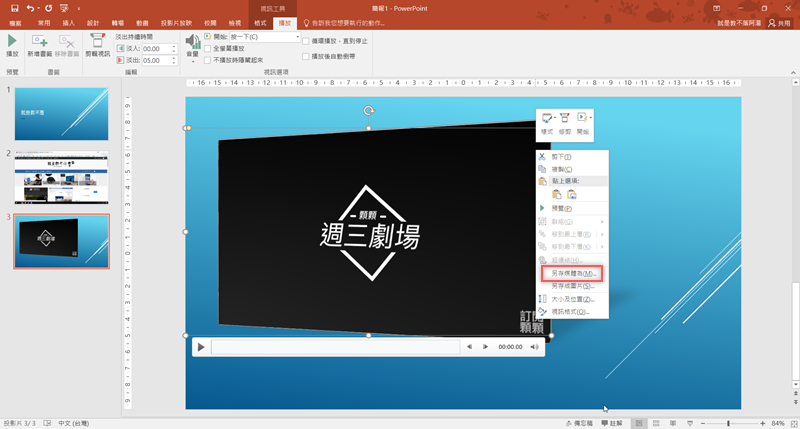Screen dimensions: 800x429
Task: Check 不播放時隱藏起來 option
Action: tap(208, 60)
